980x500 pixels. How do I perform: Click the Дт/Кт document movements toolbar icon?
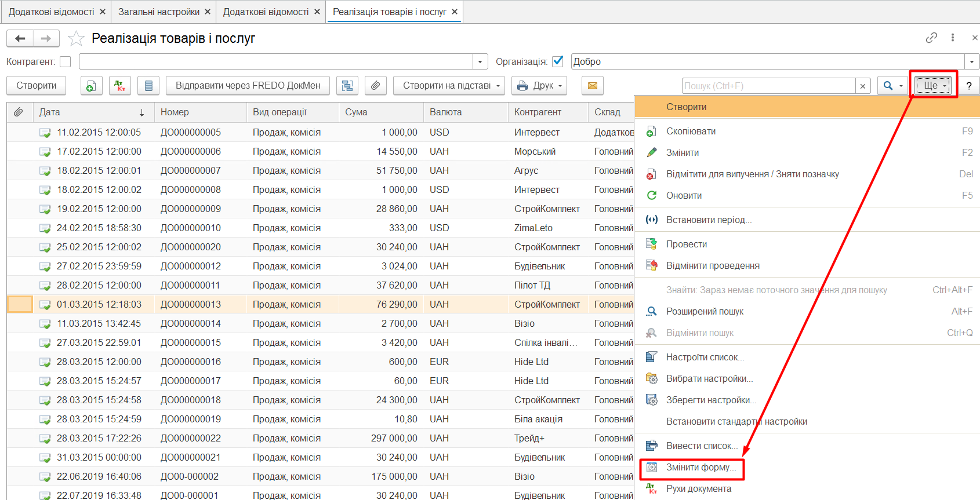pyautogui.click(x=120, y=86)
